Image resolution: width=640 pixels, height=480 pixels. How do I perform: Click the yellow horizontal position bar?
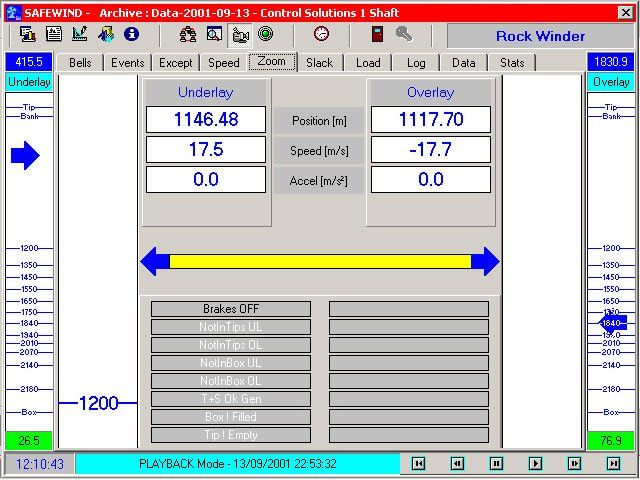320,262
